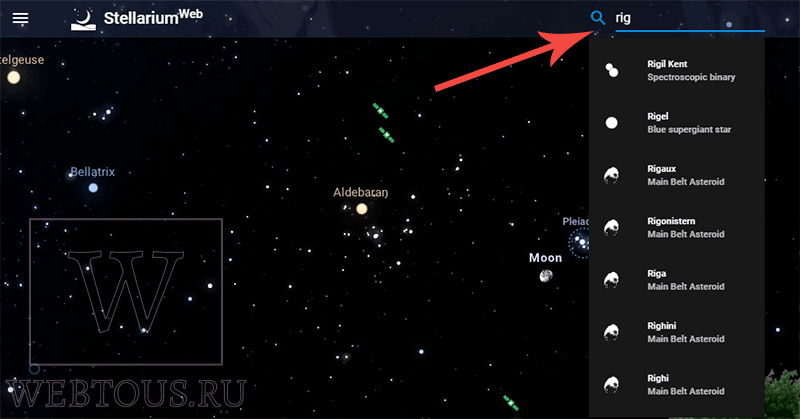Pick Riga Main Belt Asteroid
This screenshot has height=419, width=800.
677,280
